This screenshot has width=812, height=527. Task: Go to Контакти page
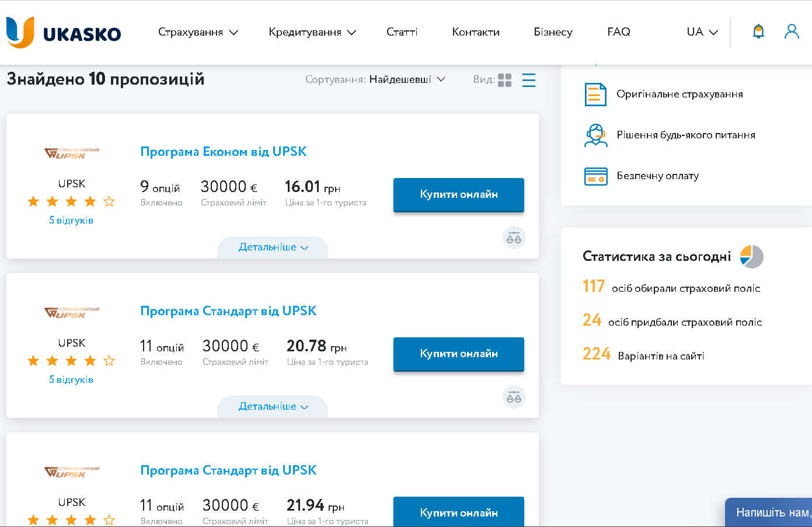(x=476, y=32)
